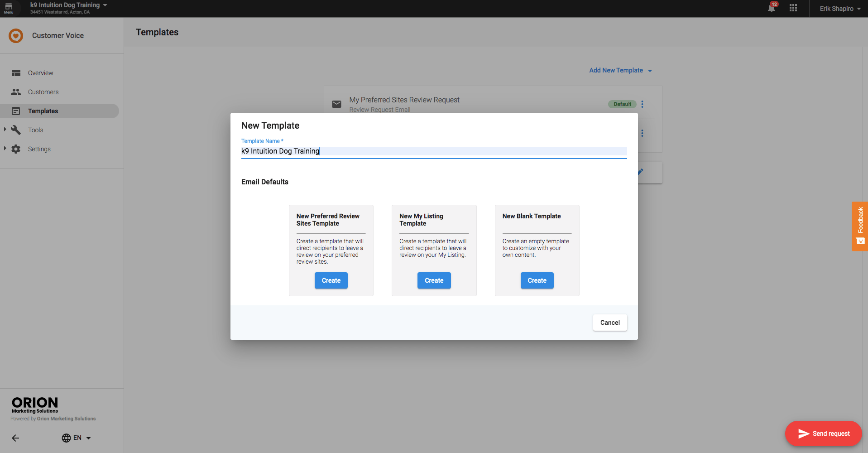
Task: Open the notifications bell
Action: tap(772, 8)
